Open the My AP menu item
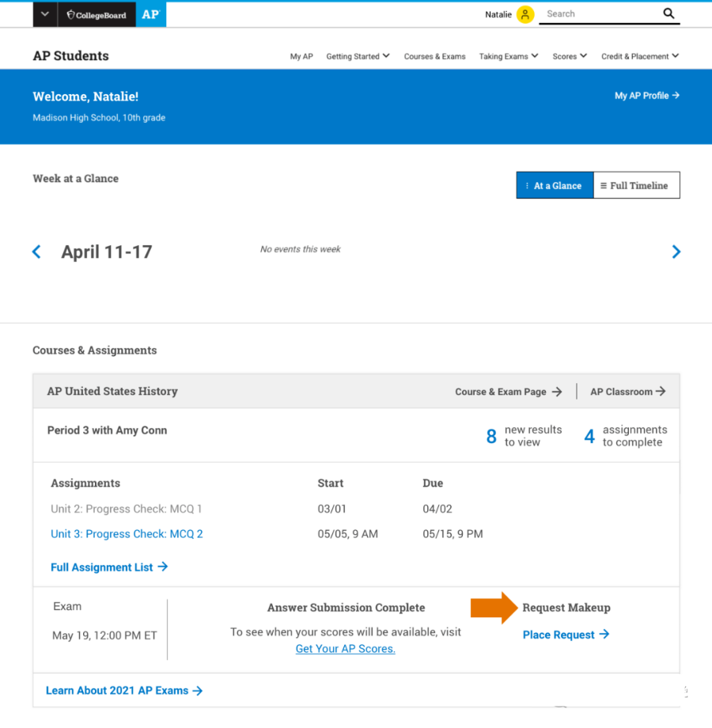Screen dimensions: 712x728 301,56
